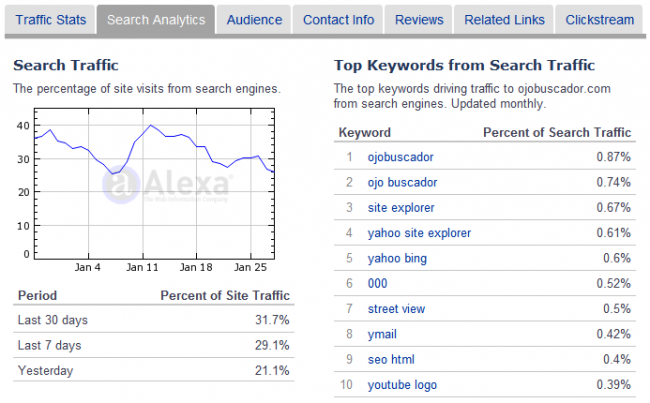Switch to the Audience tab

click(x=254, y=20)
